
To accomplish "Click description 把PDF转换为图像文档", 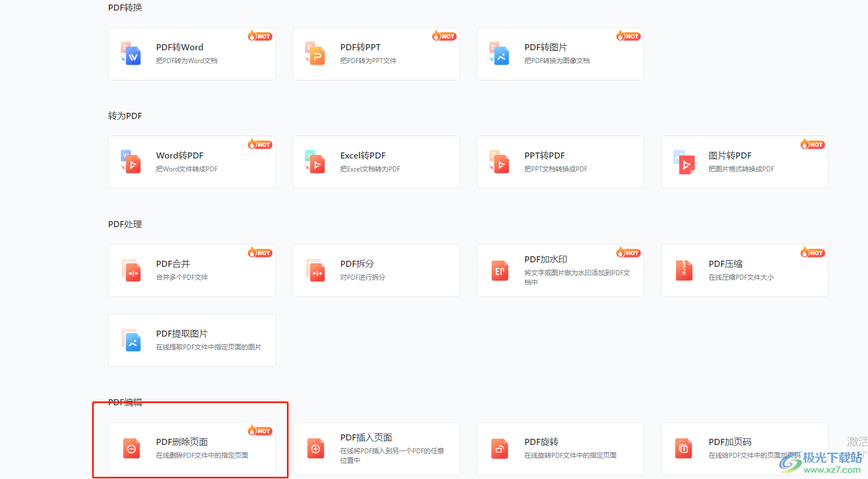I will click(557, 61).
